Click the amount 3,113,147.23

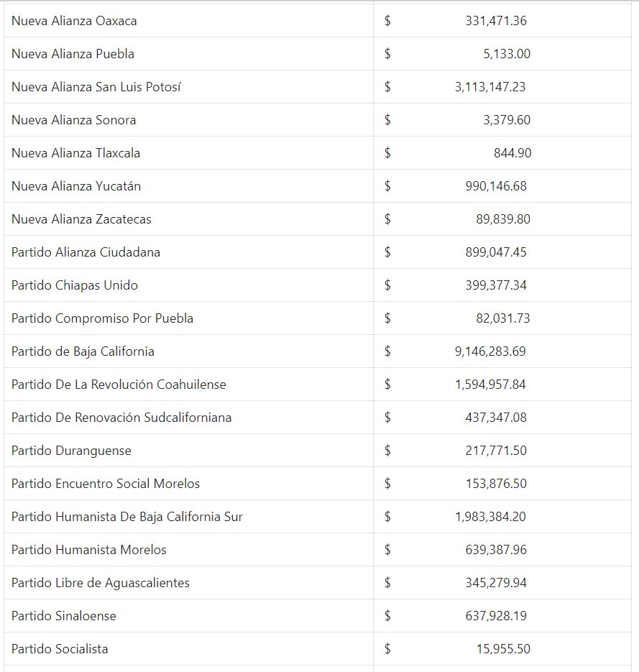[489, 87]
